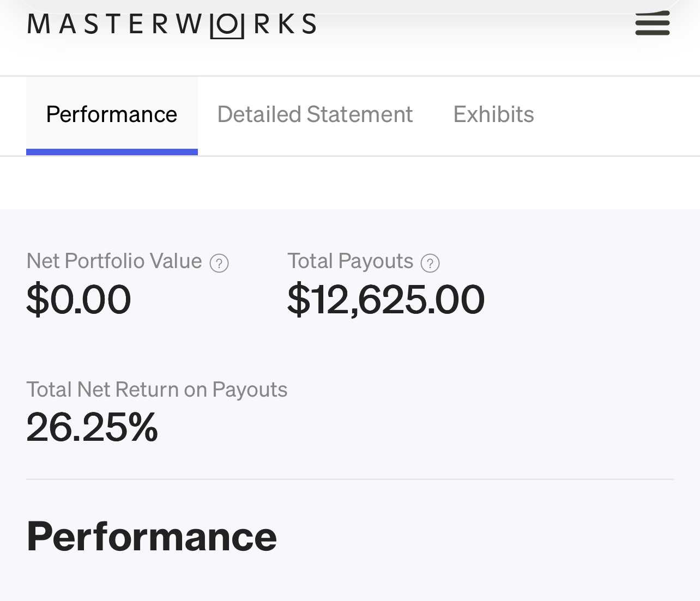Open the Exhibits tab
The width and height of the screenshot is (700, 601).
pyautogui.click(x=493, y=114)
